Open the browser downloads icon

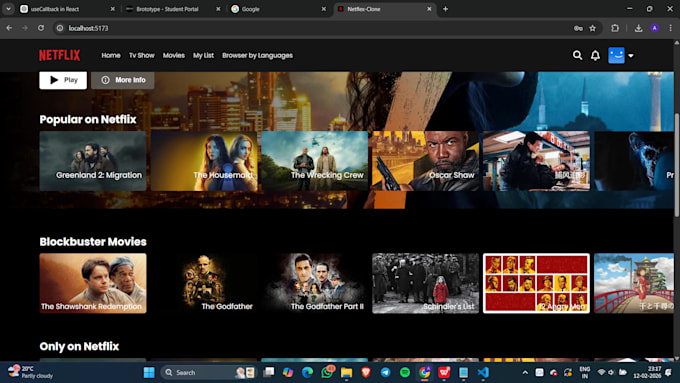click(x=638, y=28)
